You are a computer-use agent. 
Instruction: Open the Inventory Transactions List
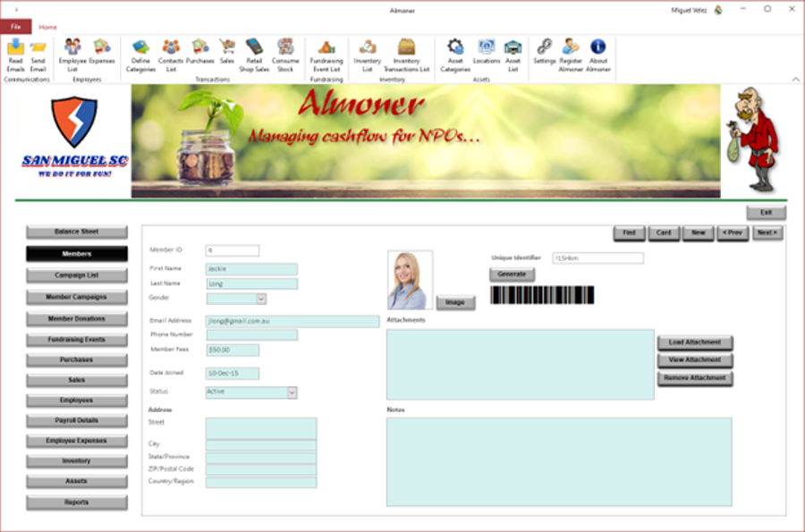pyautogui.click(x=406, y=55)
